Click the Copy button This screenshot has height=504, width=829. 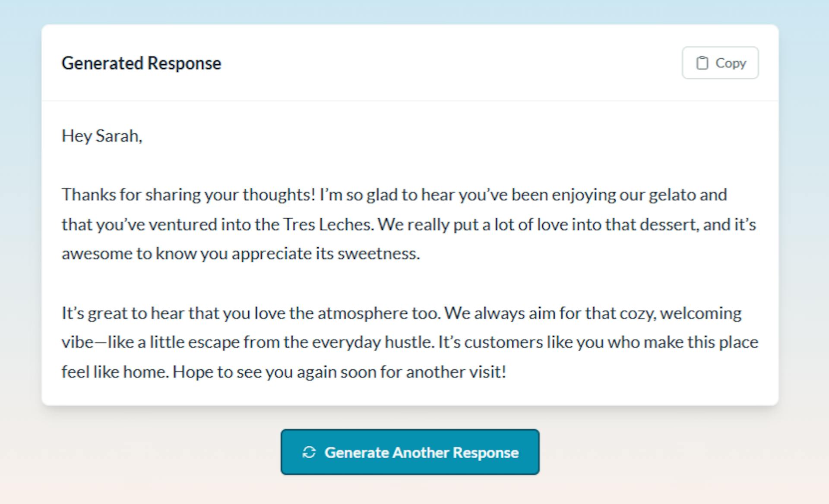pos(719,63)
